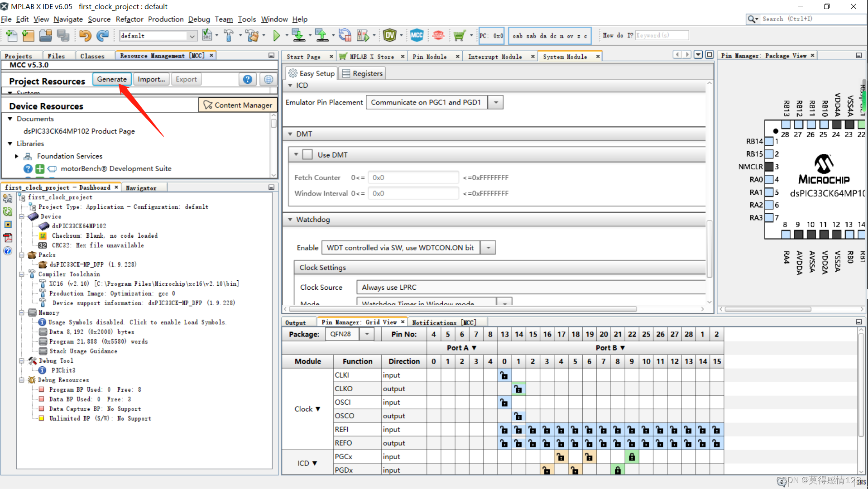Open dsPIC33CK64MP102 Product Page link

(x=79, y=131)
